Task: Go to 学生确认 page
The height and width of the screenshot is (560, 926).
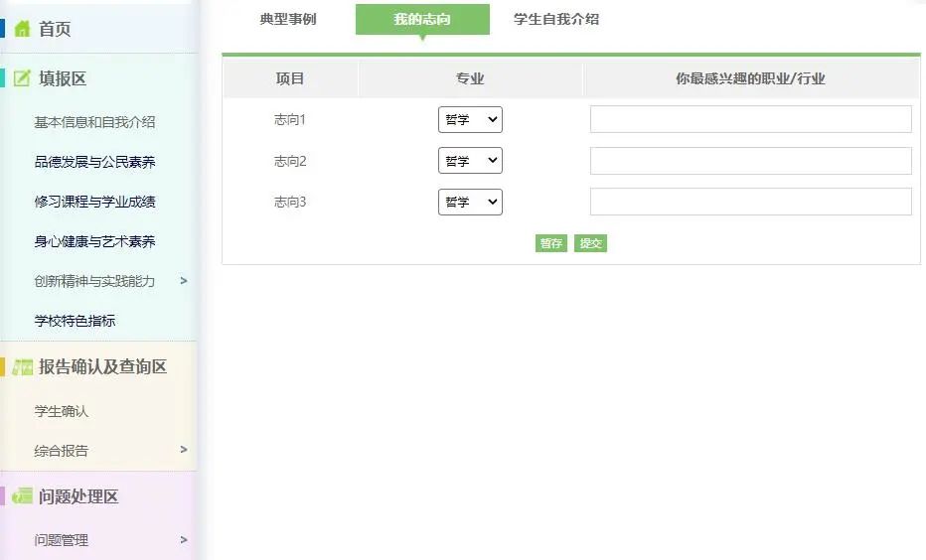Action: (x=61, y=411)
